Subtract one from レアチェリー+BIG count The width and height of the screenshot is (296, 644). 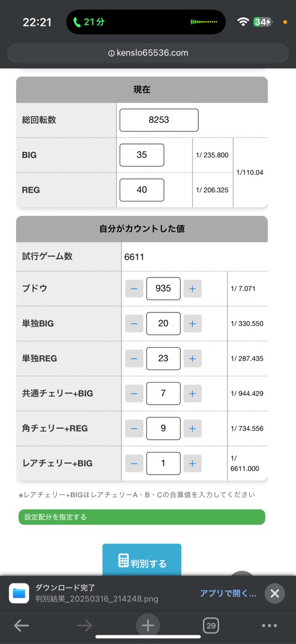tap(134, 463)
